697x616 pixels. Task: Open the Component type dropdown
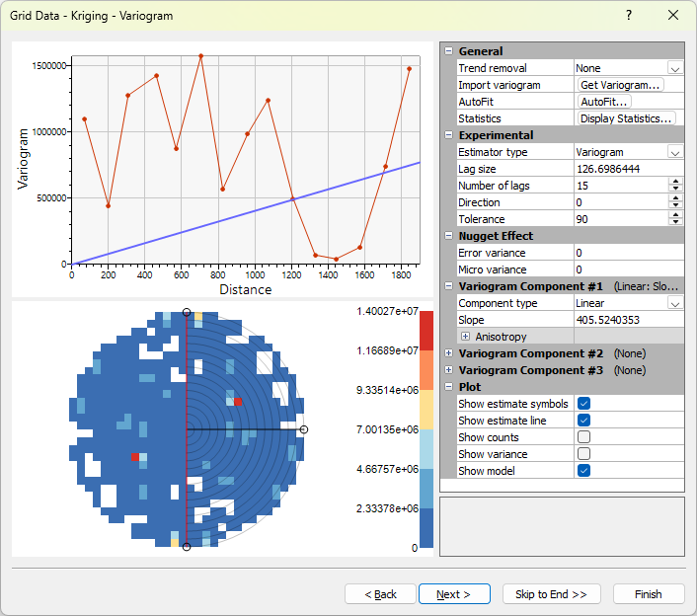point(675,303)
